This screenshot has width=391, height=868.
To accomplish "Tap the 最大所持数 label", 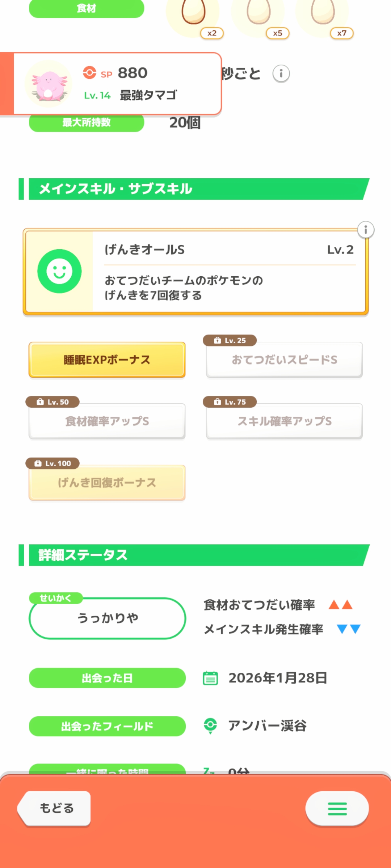I will pos(87,123).
